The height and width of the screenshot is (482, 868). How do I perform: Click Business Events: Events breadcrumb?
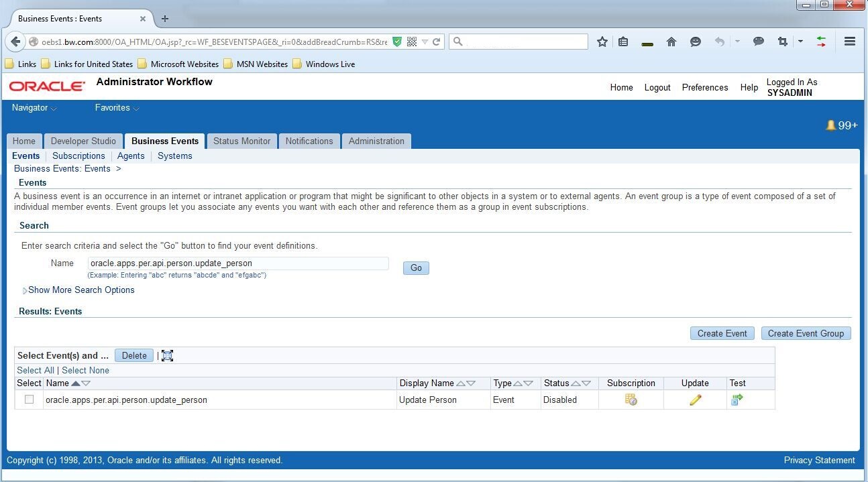point(62,169)
